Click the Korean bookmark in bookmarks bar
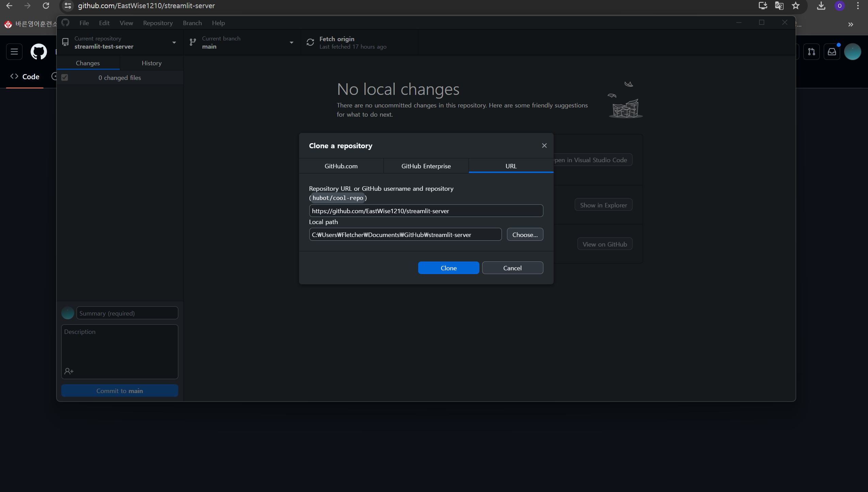Image resolution: width=868 pixels, height=492 pixels. (30, 24)
